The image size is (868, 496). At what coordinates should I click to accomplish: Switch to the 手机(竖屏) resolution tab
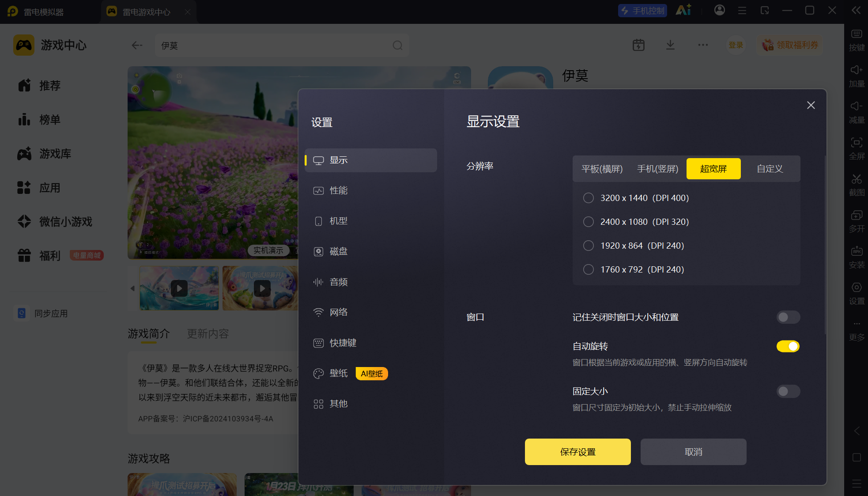pyautogui.click(x=657, y=169)
